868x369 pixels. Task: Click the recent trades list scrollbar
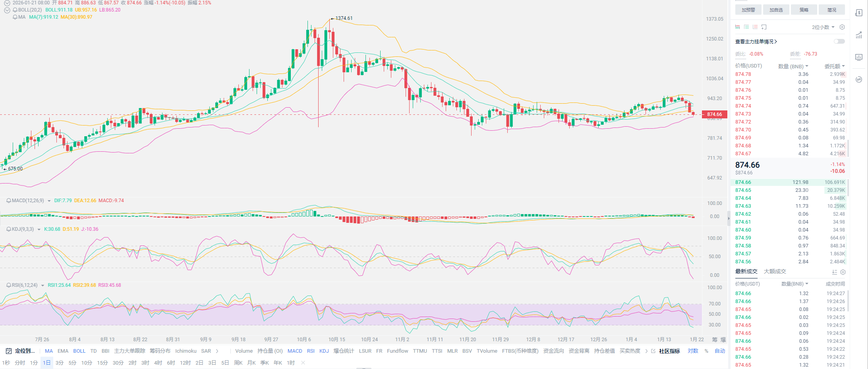click(848, 301)
